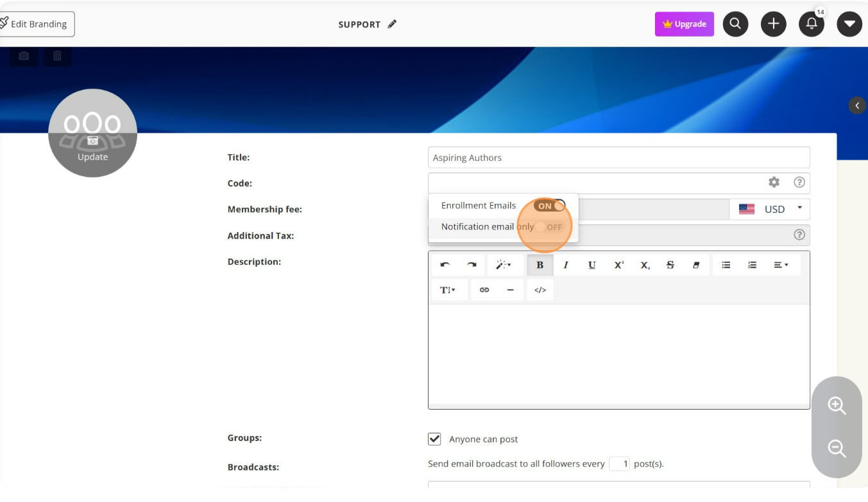Open the account dropdown arrow menu
Viewport: 868px width, 502px height.
(849, 24)
